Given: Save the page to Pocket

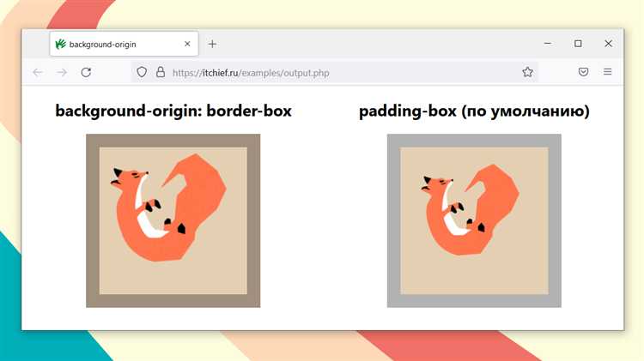Looking at the screenshot, I should pos(583,73).
